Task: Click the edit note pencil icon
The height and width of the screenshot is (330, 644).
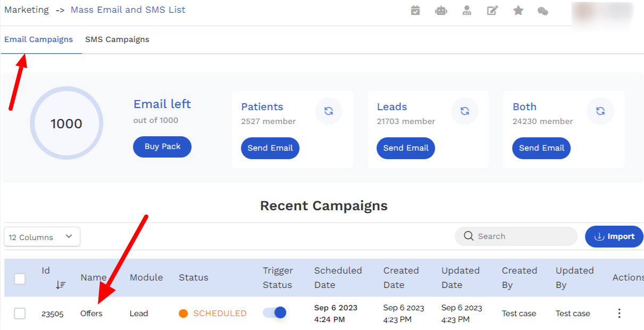Action: (x=492, y=10)
